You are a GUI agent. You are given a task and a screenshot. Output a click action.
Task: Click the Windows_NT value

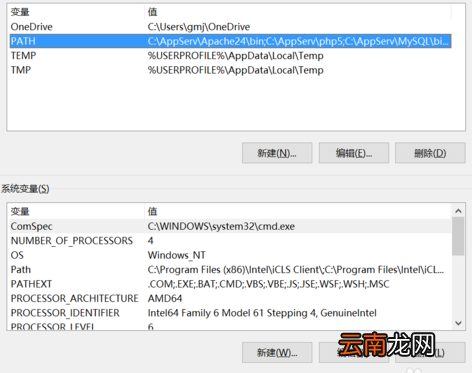click(176, 255)
